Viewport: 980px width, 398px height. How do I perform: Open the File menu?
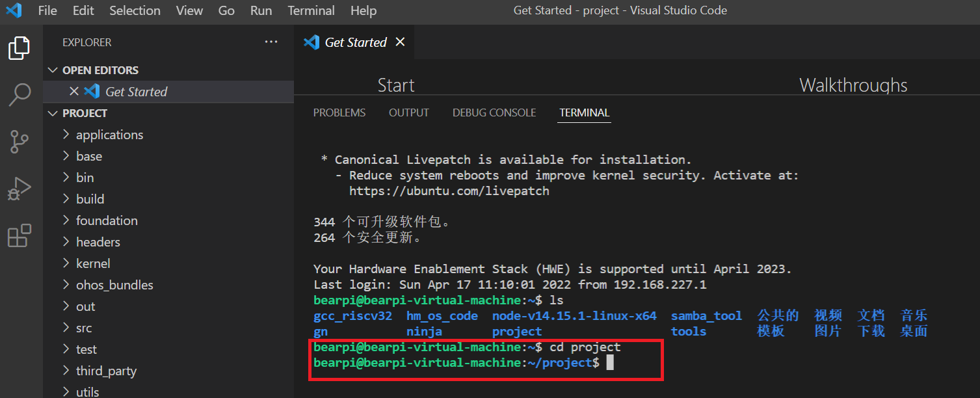[x=47, y=10]
